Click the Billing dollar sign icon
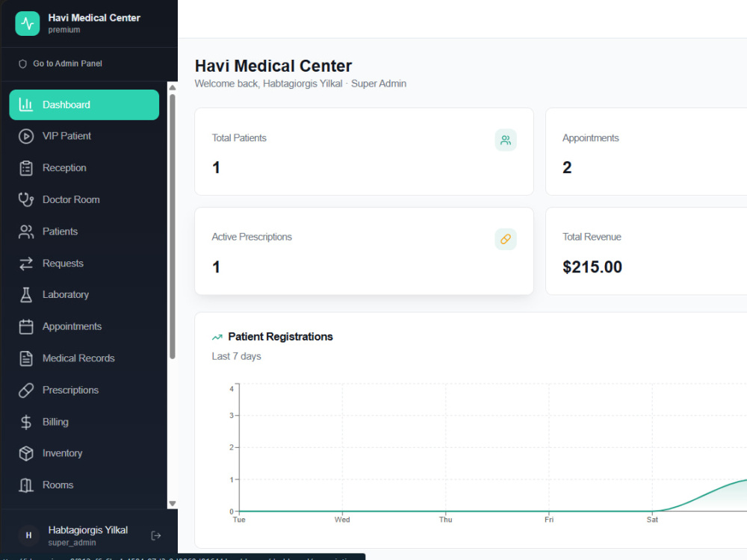The image size is (747, 560). [25, 422]
